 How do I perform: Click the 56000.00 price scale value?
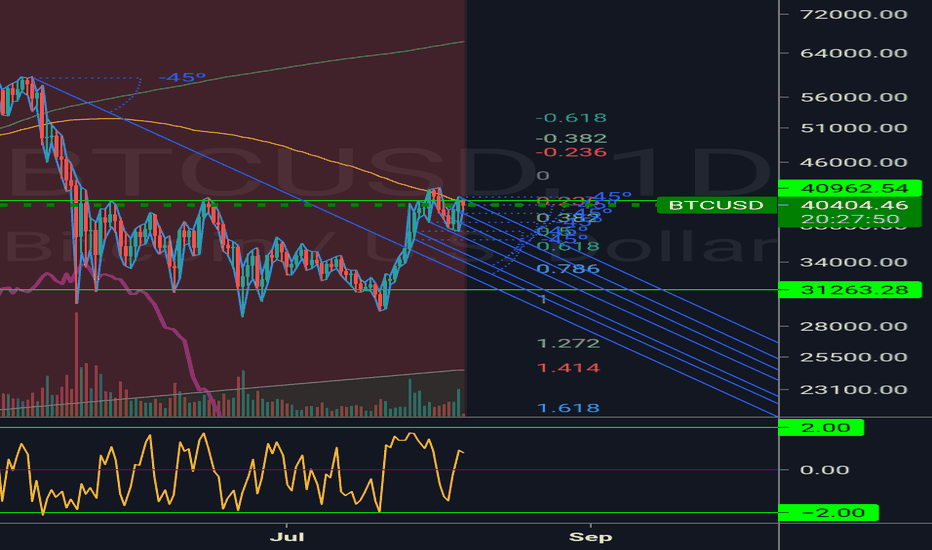tap(854, 97)
